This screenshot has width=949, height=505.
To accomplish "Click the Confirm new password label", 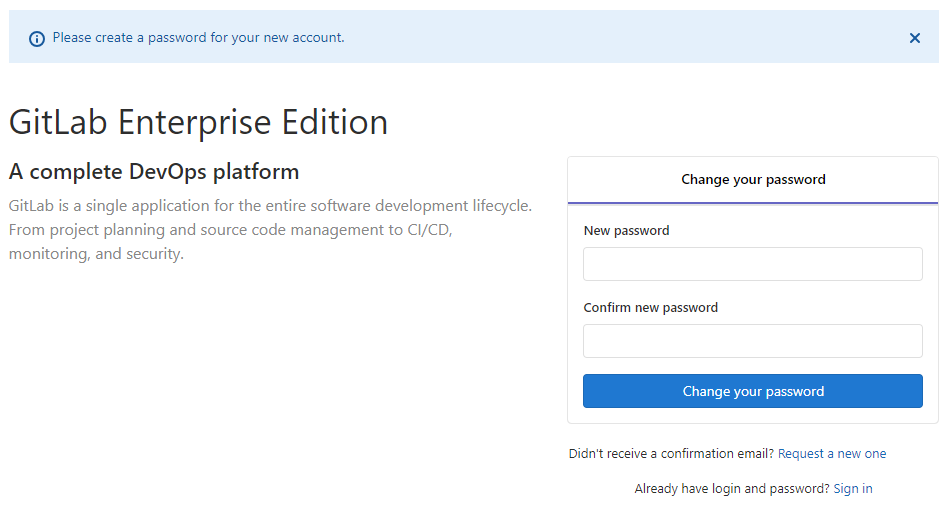I will pos(650,308).
